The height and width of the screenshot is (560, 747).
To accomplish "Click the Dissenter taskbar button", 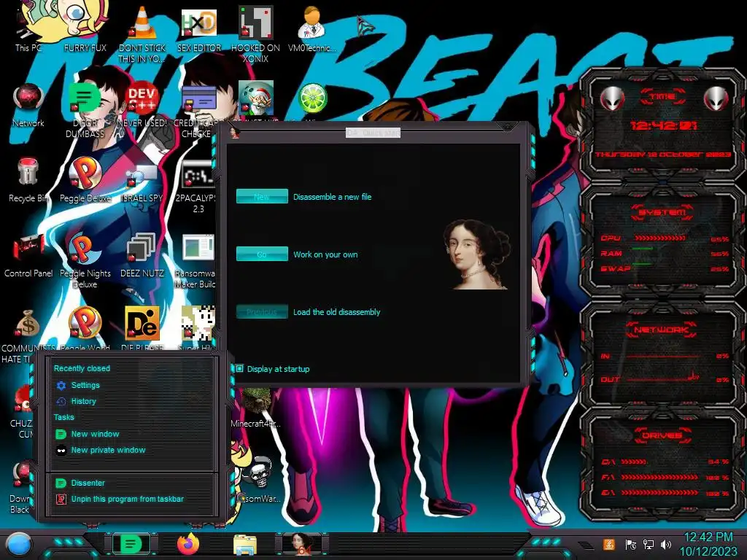I will click(x=131, y=544).
